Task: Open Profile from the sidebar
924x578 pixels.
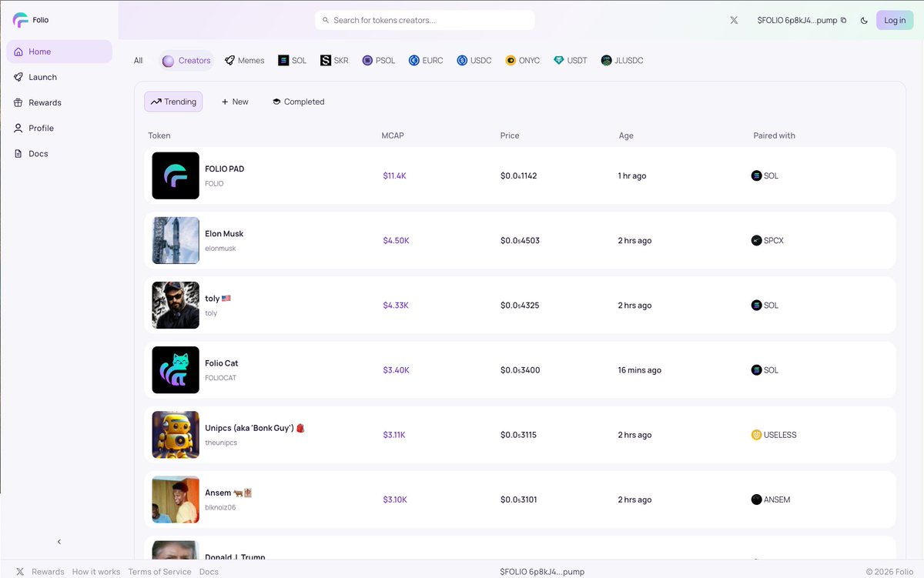Action: pyautogui.click(x=59, y=128)
